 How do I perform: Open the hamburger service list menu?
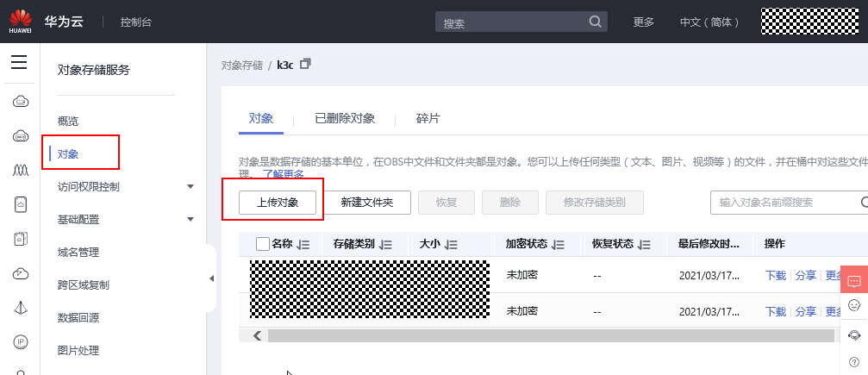pyautogui.click(x=19, y=61)
